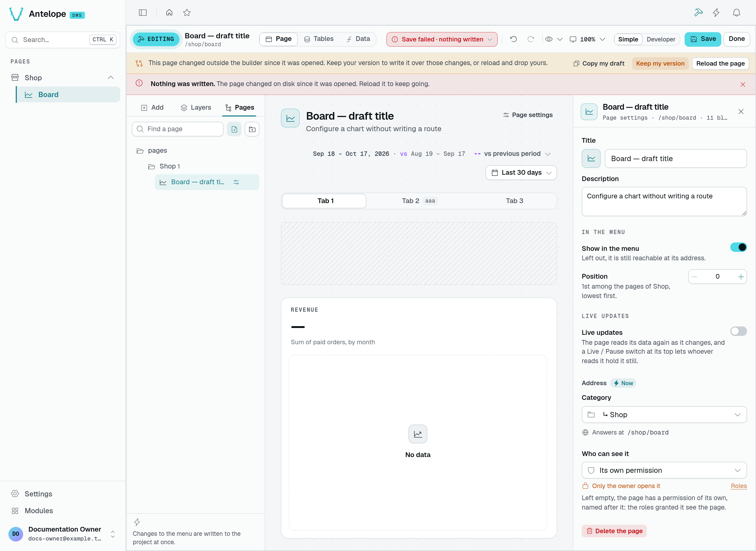Image resolution: width=756 pixels, height=551 pixels.
Task: Switch to Simple mode
Action: click(628, 39)
